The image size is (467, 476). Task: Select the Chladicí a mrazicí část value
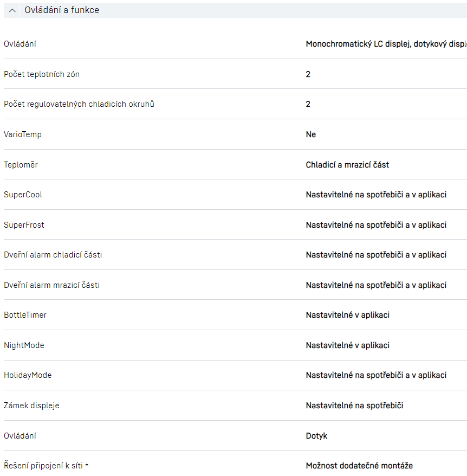coord(347,165)
